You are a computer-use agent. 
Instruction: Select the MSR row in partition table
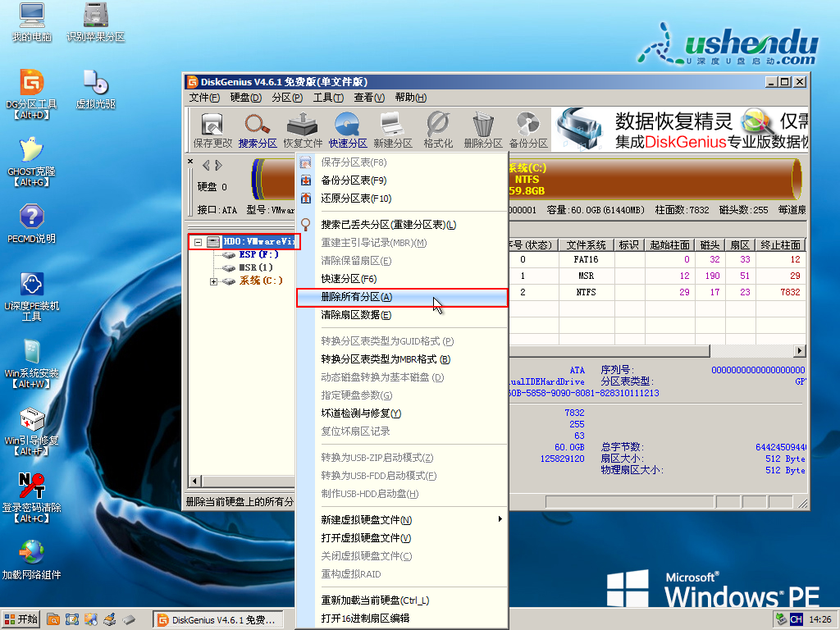point(657,276)
